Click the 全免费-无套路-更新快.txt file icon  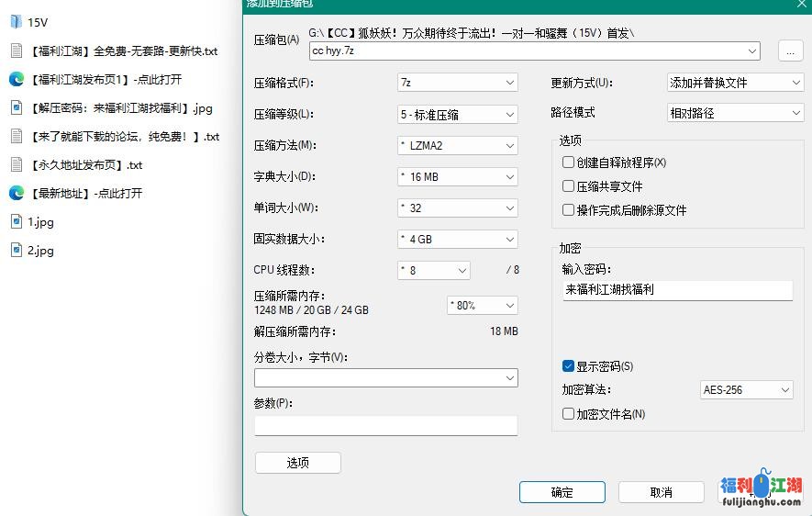point(16,50)
